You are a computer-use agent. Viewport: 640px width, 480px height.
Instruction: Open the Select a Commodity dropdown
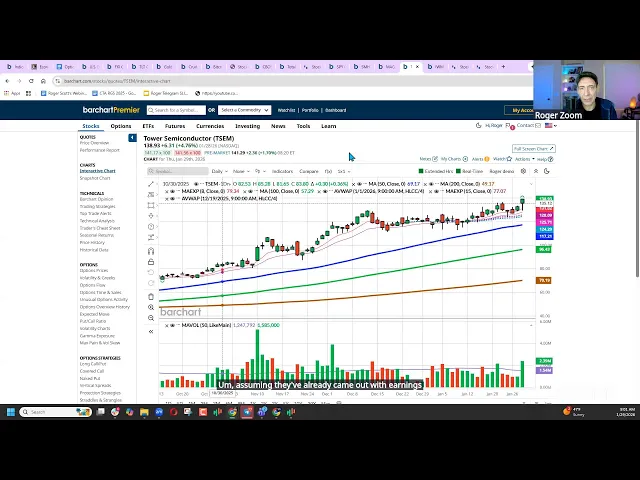(x=244, y=110)
